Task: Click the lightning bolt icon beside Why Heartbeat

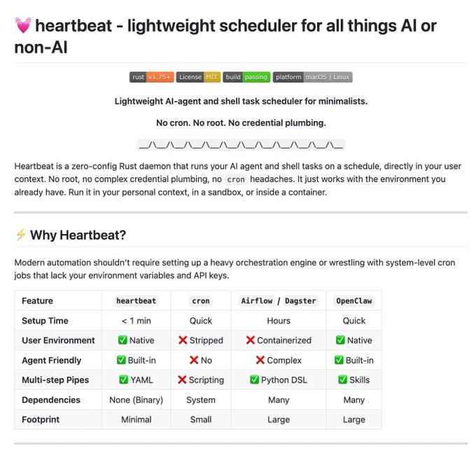Action: coord(21,235)
